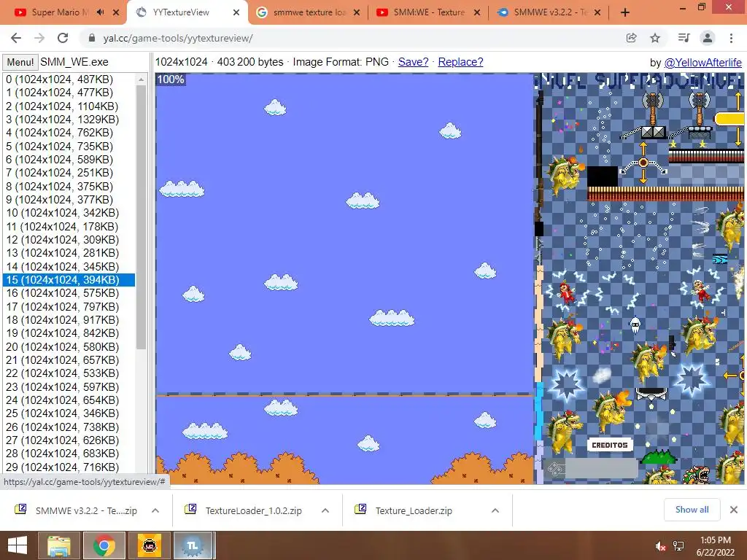Close the downloads bar

point(734,510)
